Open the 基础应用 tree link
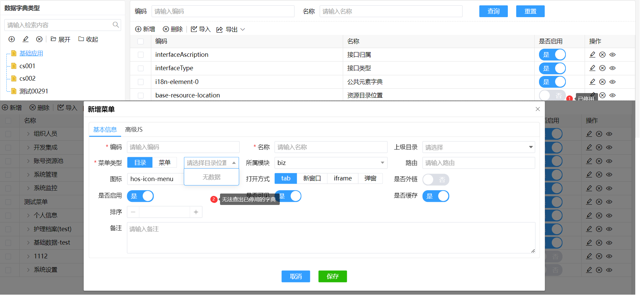The image size is (644, 296). coord(31,53)
